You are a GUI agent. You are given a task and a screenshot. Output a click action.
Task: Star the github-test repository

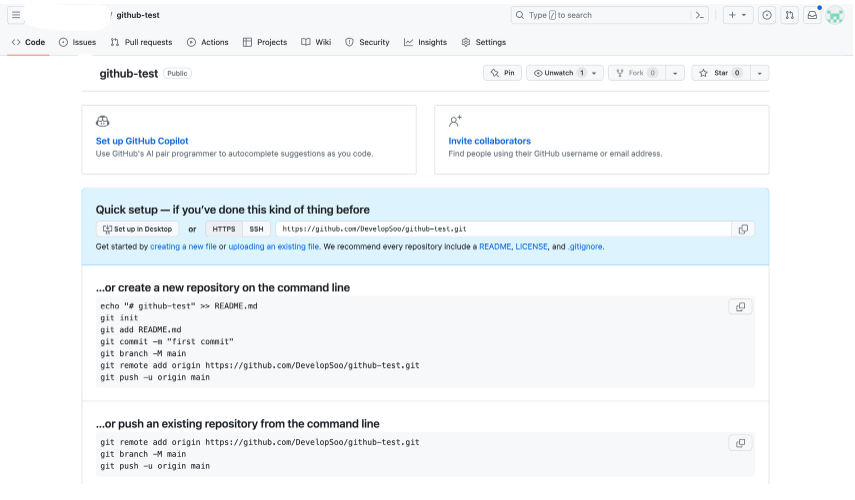pyautogui.click(x=721, y=73)
